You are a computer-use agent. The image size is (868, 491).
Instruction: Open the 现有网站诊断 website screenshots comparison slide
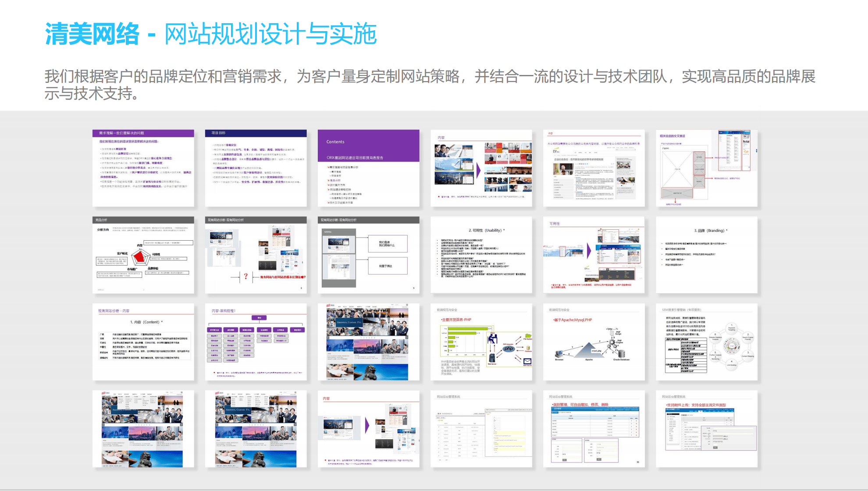(x=256, y=254)
